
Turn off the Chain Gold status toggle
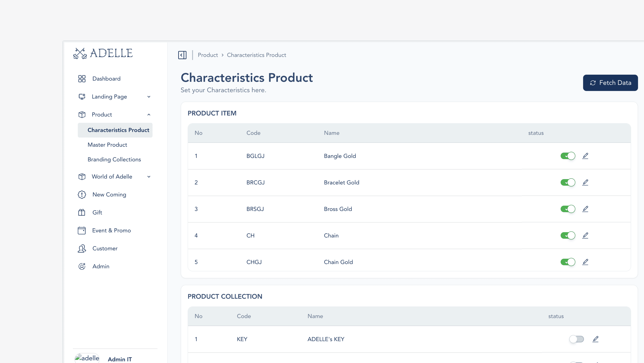(568, 262)
